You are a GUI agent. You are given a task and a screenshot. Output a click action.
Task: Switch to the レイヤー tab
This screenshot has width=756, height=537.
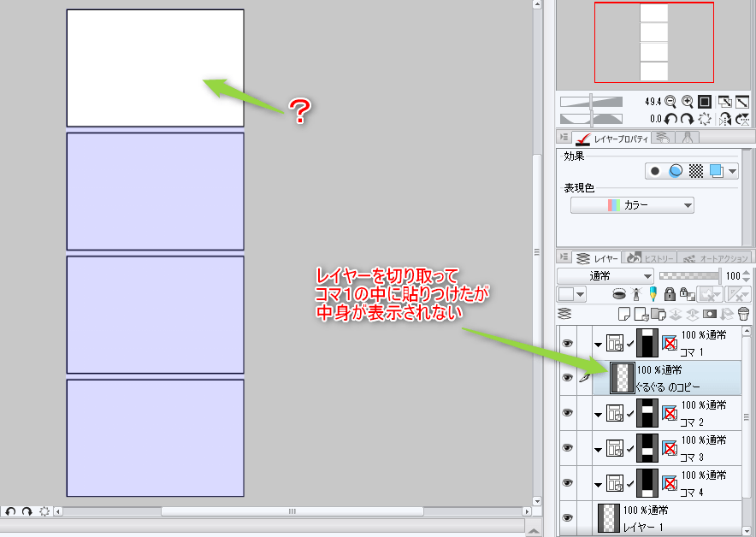[x=597, y=258]
